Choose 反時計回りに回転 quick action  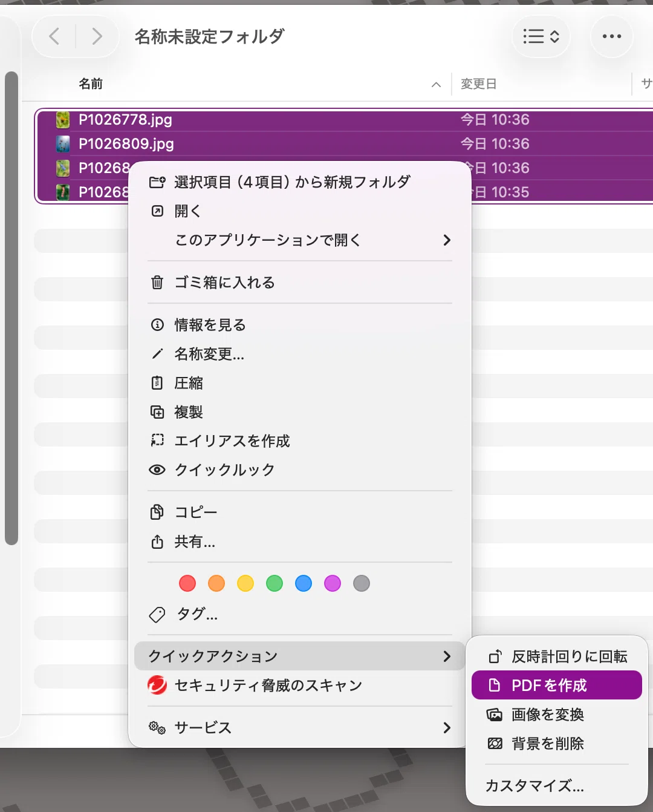click(x=557, y=656)
